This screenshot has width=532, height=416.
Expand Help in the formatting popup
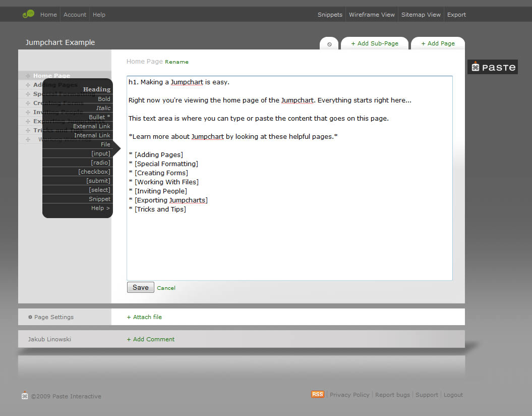[100, 208]
